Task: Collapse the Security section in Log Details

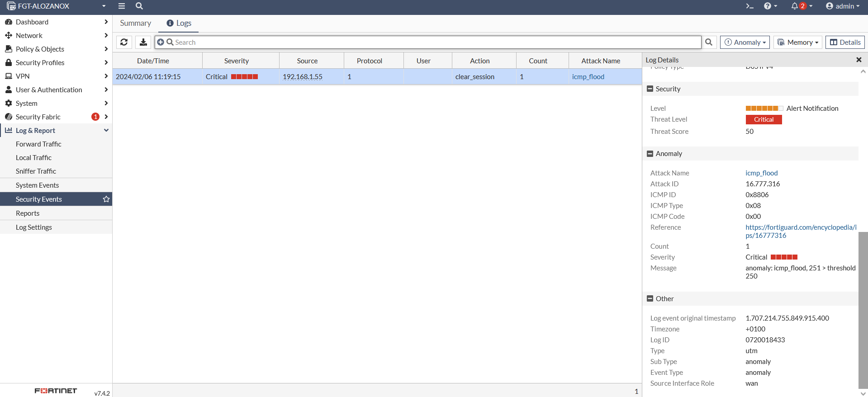Action: click(x=650, y=89)
